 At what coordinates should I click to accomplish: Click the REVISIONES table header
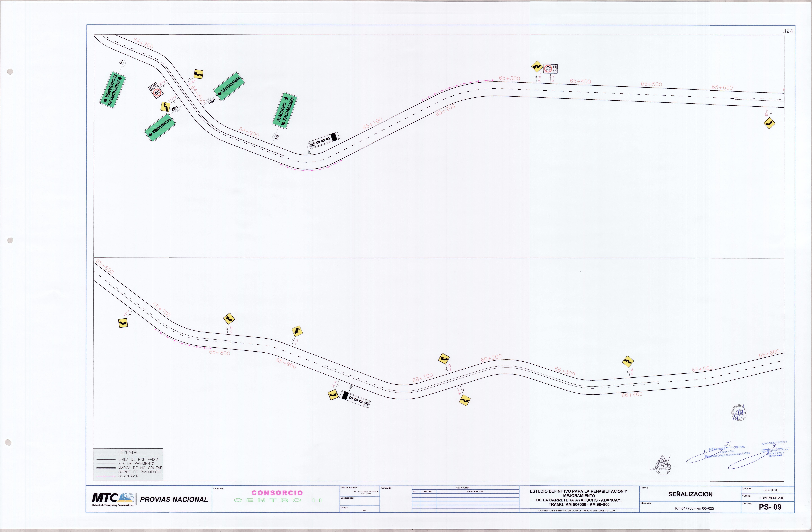tap(463, 488)
